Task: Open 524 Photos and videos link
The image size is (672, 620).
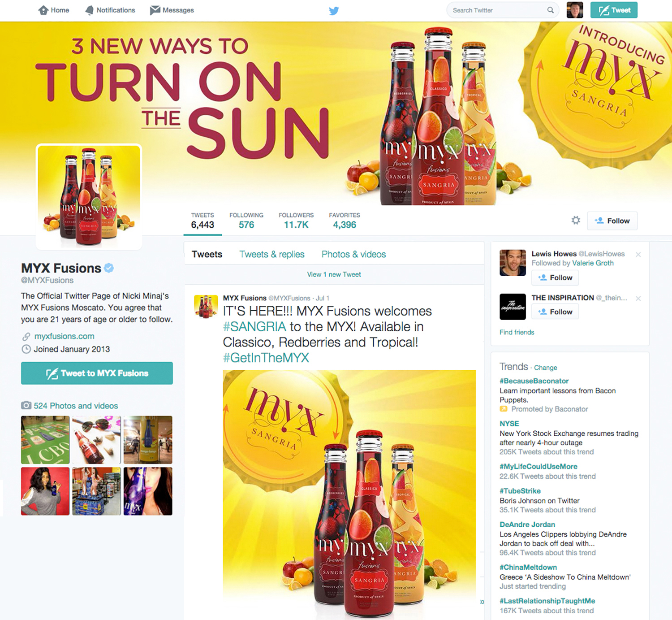Action: click(76, 406)
